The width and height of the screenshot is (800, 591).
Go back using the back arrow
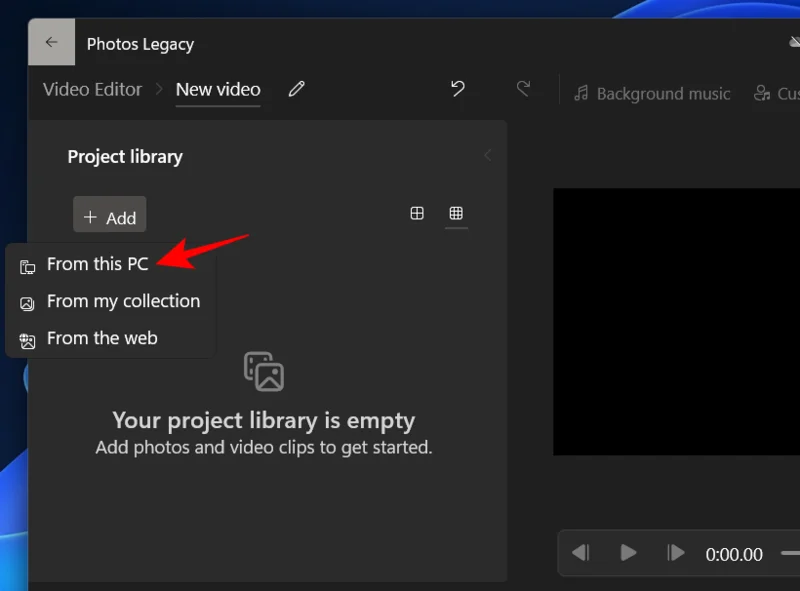click(x=51, y=41)
